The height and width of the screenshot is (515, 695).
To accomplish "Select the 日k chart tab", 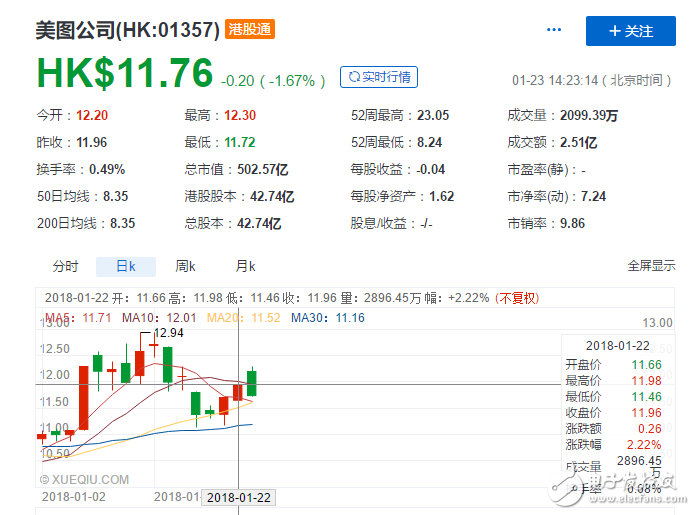I will click(126, 266).
